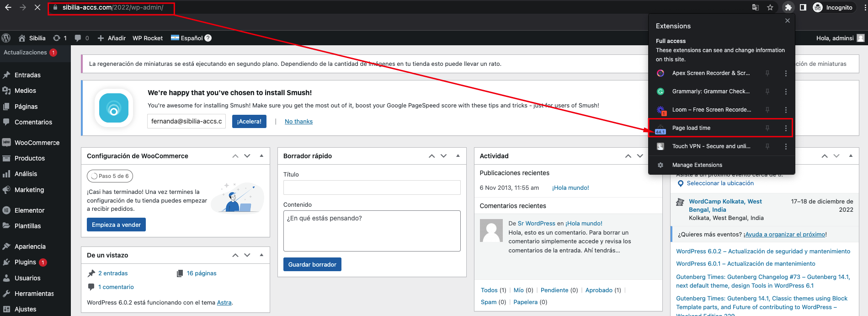Viewport: 868px width, 316px height.
Task: Close the Extensions popup
Action: click(788, 21)
